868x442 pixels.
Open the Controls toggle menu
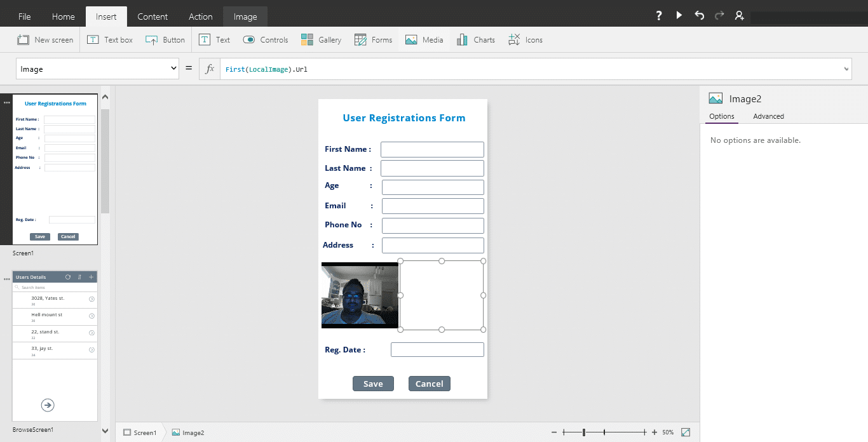coord(265,39)
